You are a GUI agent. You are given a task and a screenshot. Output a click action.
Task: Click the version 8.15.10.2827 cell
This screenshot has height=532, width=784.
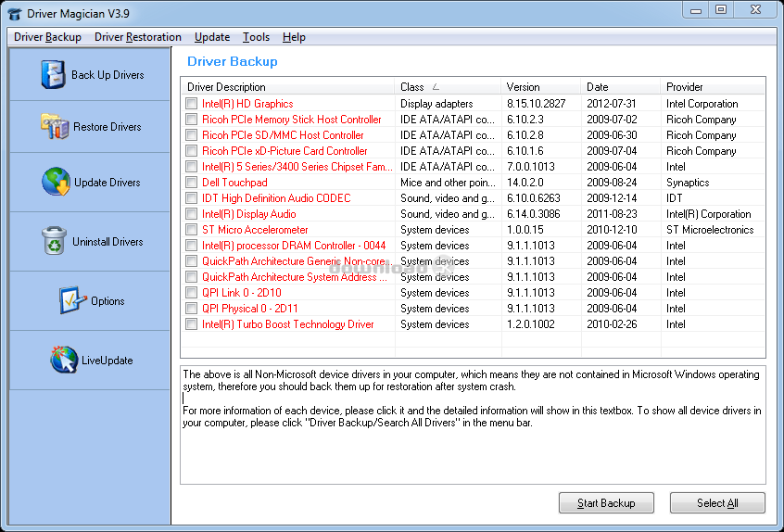tap(536, 104)
